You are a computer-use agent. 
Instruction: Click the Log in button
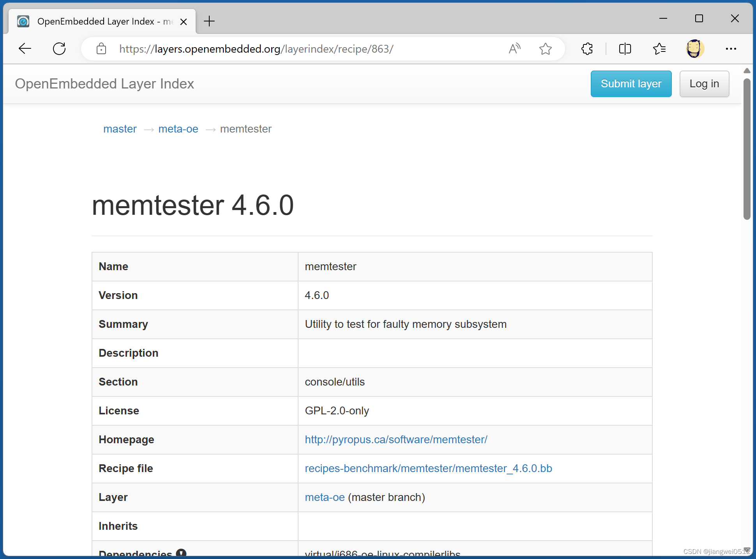tap(704, 83)
